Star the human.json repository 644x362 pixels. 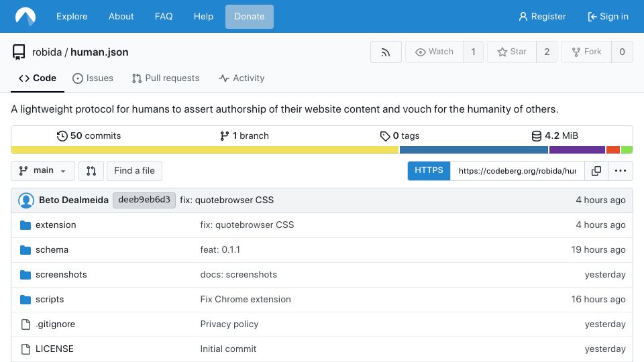[512, 52]
